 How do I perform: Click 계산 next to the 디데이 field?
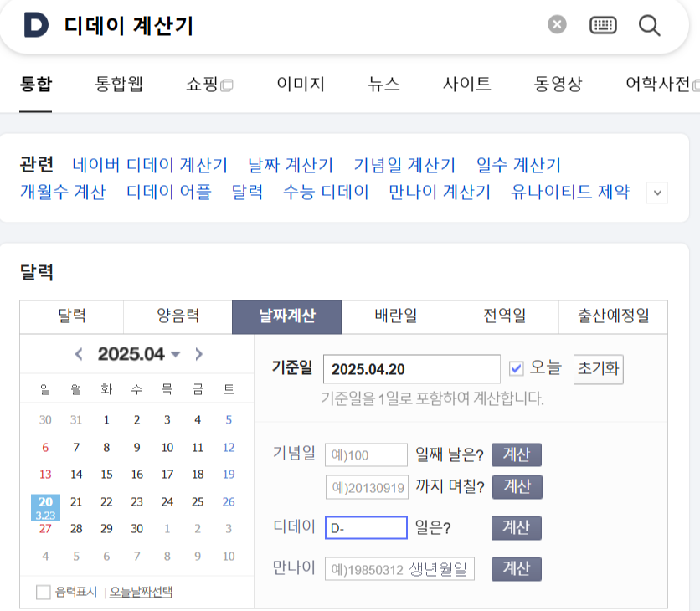516,528
